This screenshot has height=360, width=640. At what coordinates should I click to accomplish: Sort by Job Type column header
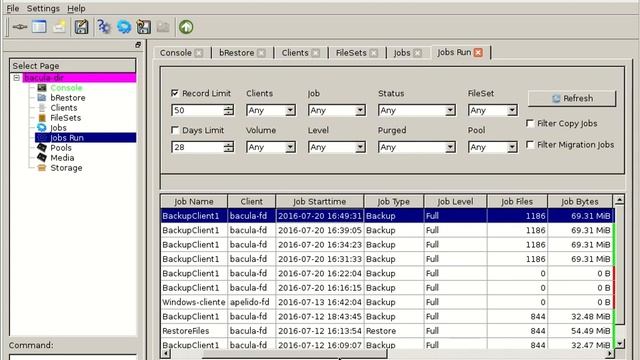393,202
